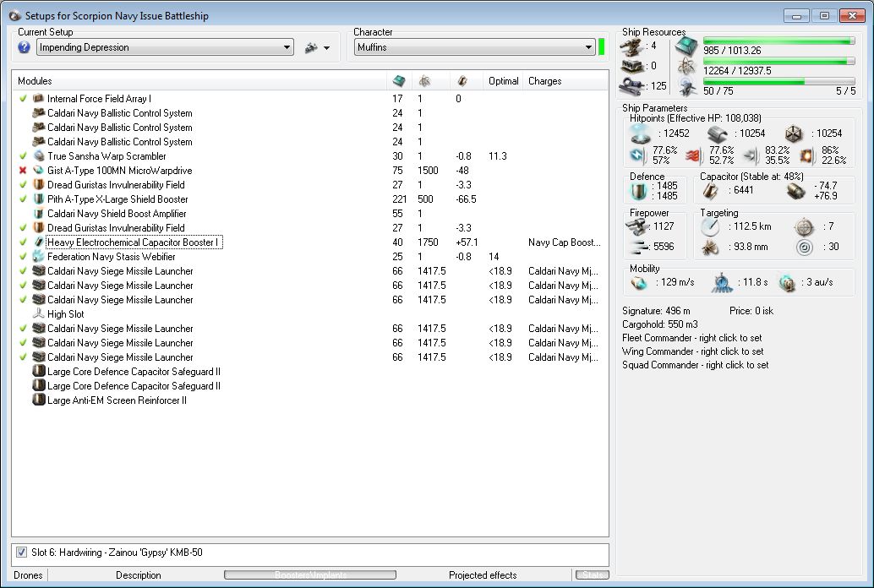Screen dimensions: 874x588
Task: Open the arrow menu beside the ship icon
Action: point(326,48)
